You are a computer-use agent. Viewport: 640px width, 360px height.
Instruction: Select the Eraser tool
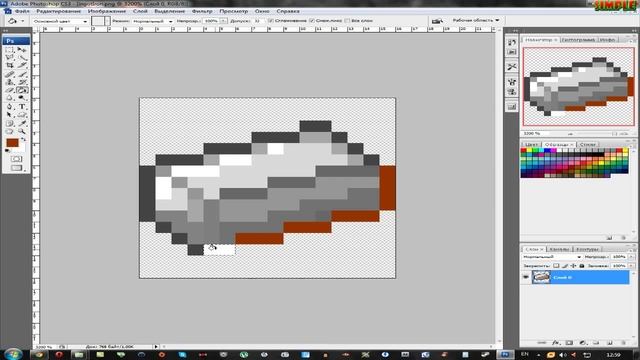9,90
